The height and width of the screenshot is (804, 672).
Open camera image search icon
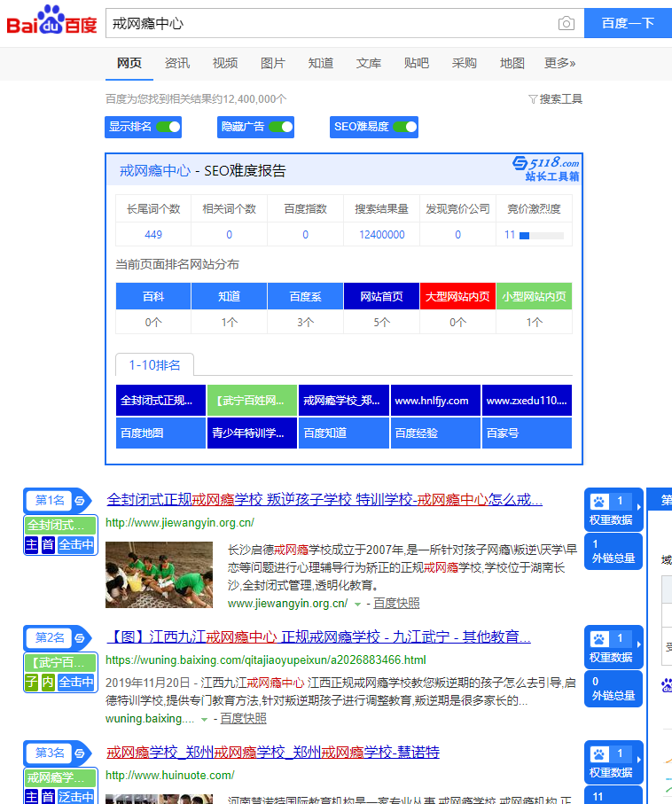(x=566, y=23)
